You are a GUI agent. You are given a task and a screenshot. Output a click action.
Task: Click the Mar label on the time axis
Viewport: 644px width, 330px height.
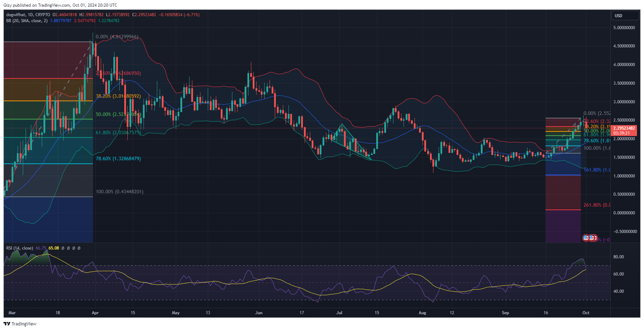pyautogui.click(x=12, y=313)
